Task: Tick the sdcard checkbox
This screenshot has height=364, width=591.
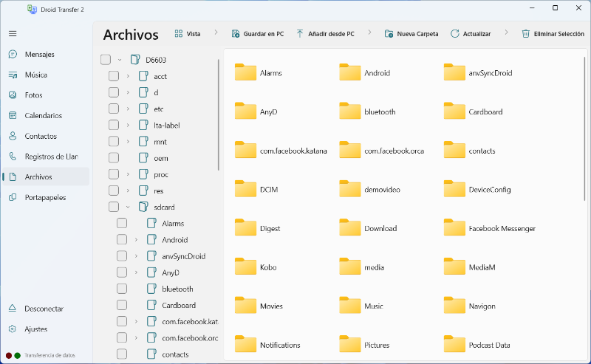Action: 114,207
